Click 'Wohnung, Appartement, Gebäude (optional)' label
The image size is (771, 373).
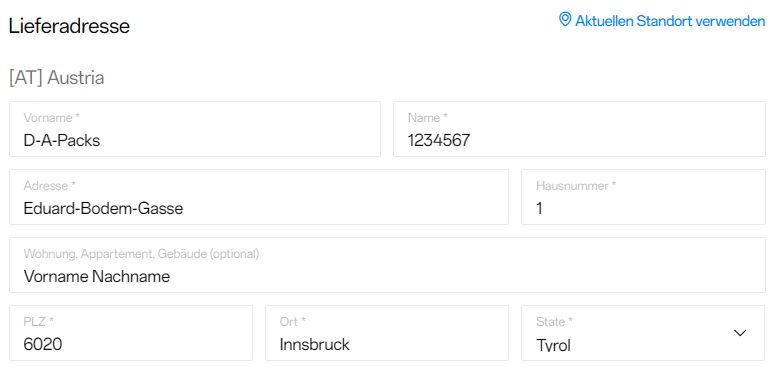tap(141, 254)
